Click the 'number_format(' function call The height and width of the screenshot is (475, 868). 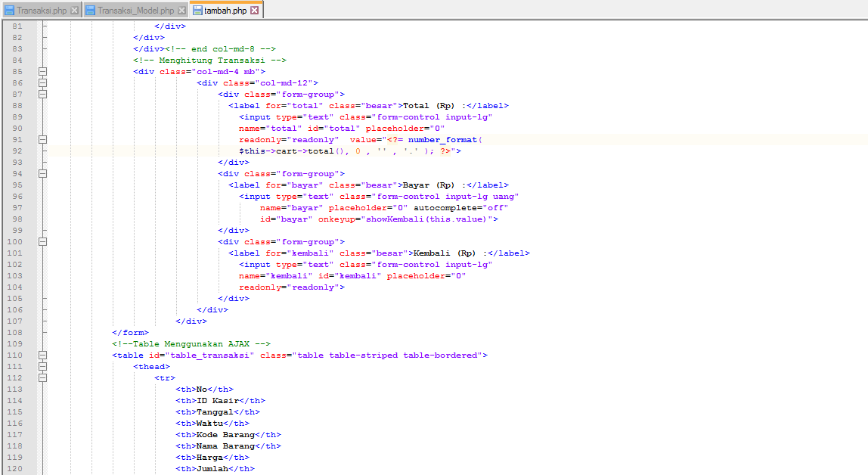[x=445, y=140]
